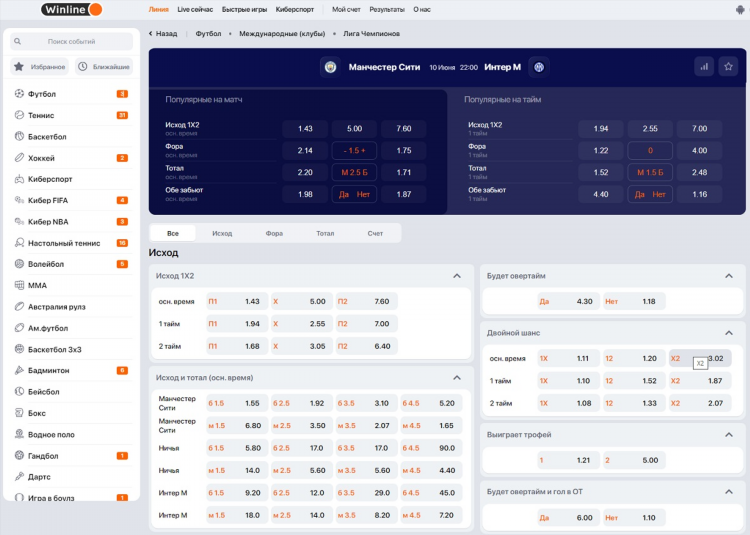The width and height of the screenshot is (750, 535).
Task: Switch to the Тотал tab
Action: (325, 233)
